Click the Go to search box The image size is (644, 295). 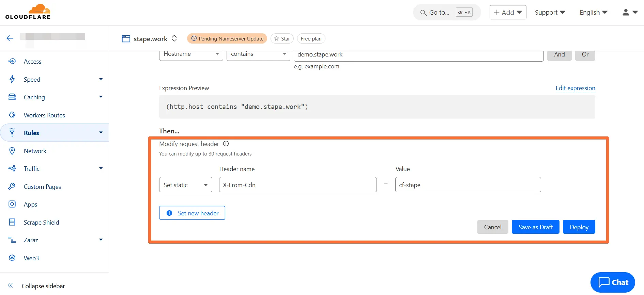(x=447, y=12)
